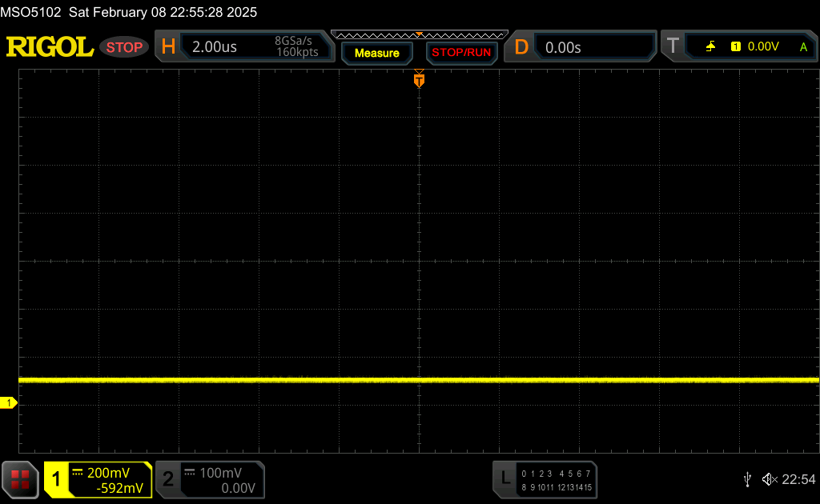Click the trigger sweep mode A indicator
Viewport: 820px width, 504px height.
point(803,47)
